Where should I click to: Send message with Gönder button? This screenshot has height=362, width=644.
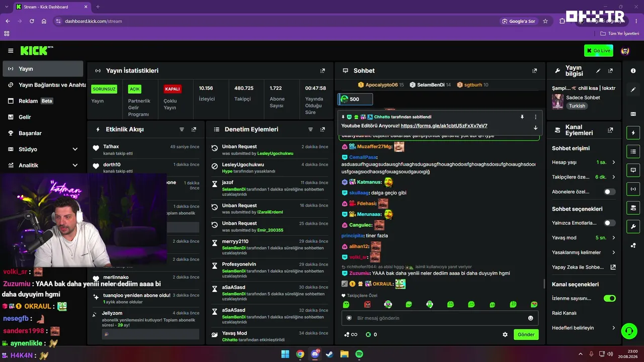coord(526,334)
